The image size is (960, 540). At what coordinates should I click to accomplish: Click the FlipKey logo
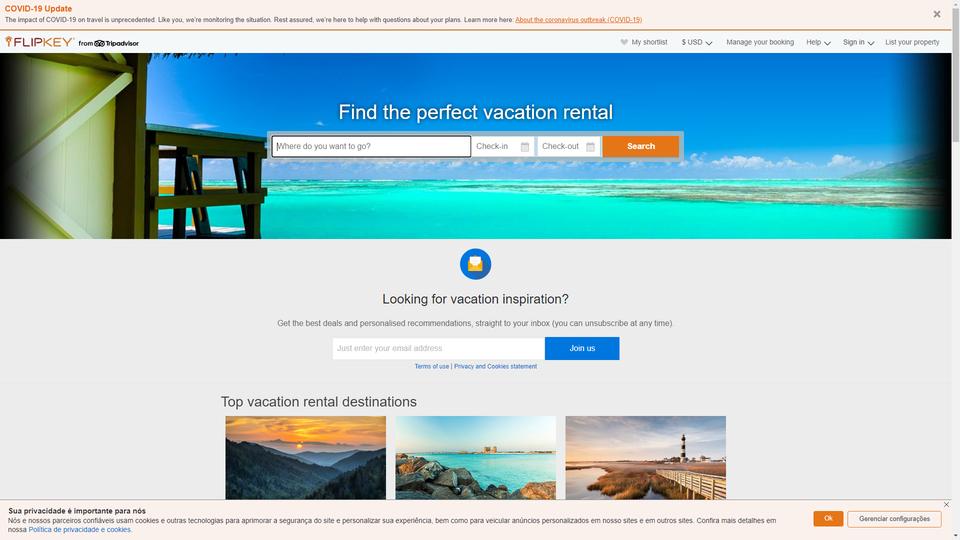40,42
